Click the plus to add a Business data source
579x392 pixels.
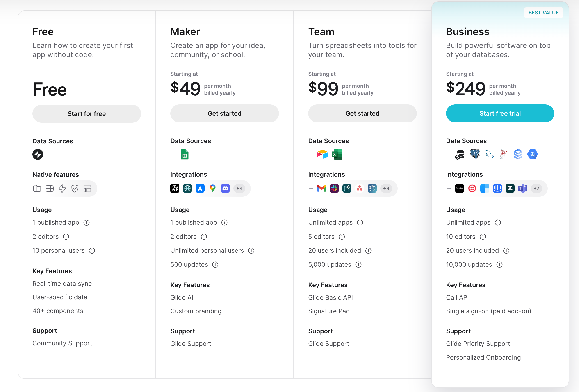[449, 154]
